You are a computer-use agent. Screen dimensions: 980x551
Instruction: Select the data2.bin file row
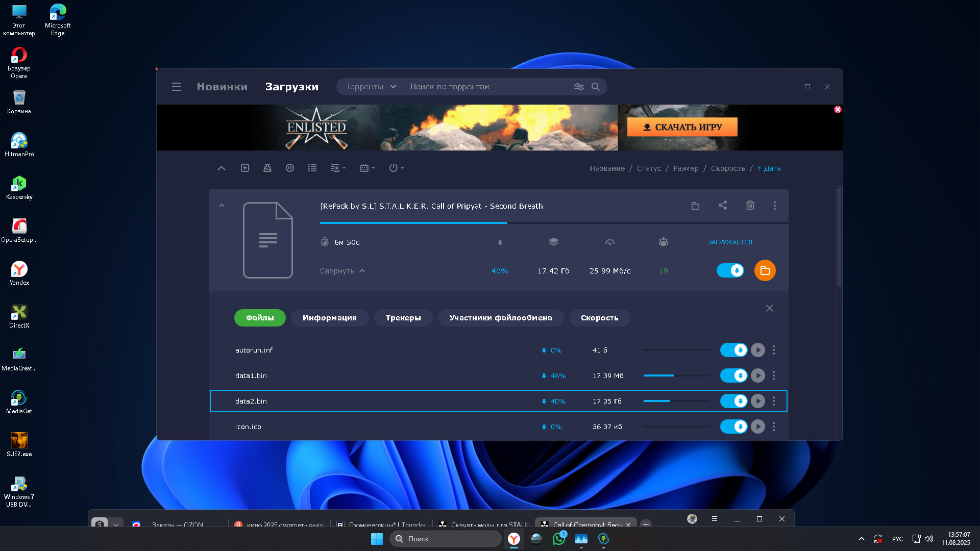tap(498, 401)
